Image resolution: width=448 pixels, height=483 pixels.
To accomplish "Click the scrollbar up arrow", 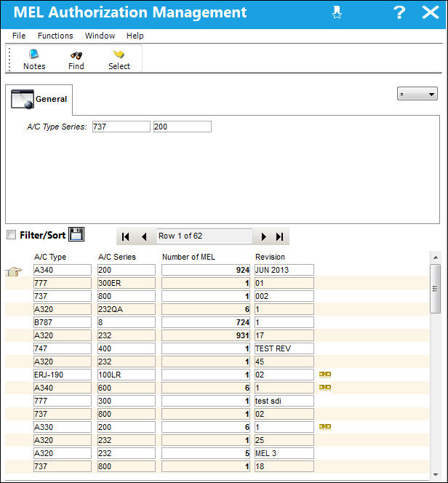I will pyautogui.click(x=436, y=258).
